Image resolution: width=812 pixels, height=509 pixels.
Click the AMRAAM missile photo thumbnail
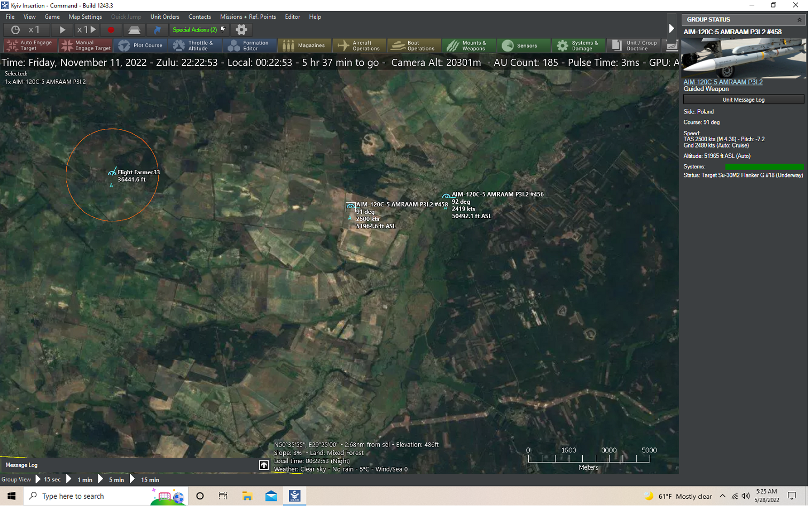click(744, 58)
